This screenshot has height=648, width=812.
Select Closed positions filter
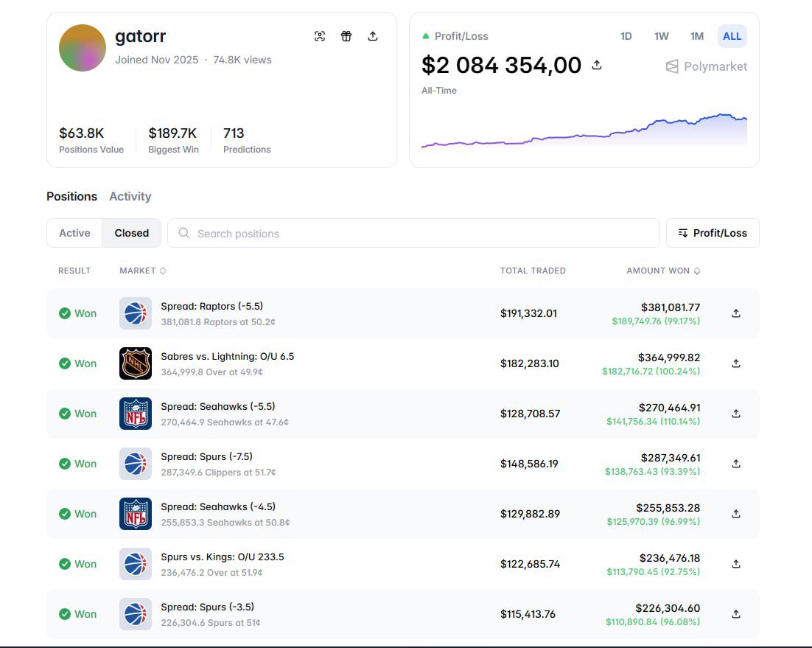132,233
